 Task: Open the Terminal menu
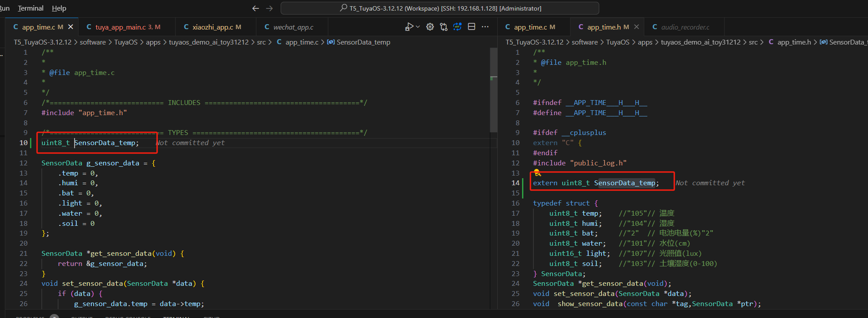[30, 8]
